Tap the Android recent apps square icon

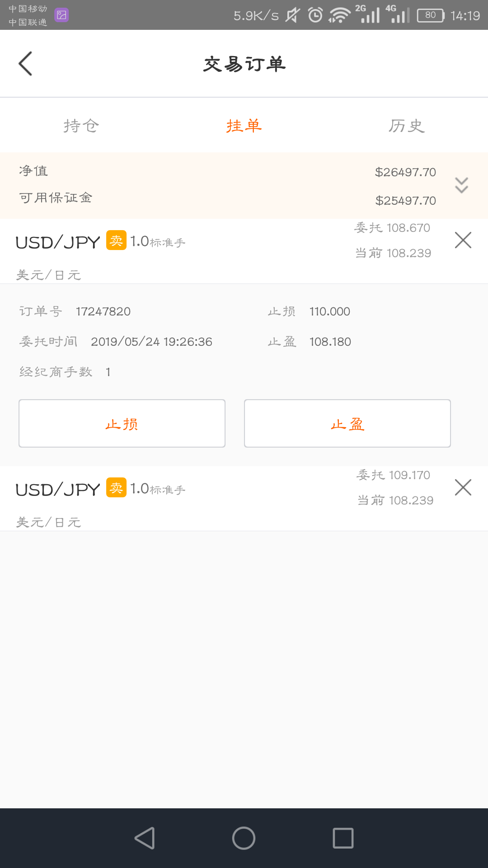[x=343, y=838]
